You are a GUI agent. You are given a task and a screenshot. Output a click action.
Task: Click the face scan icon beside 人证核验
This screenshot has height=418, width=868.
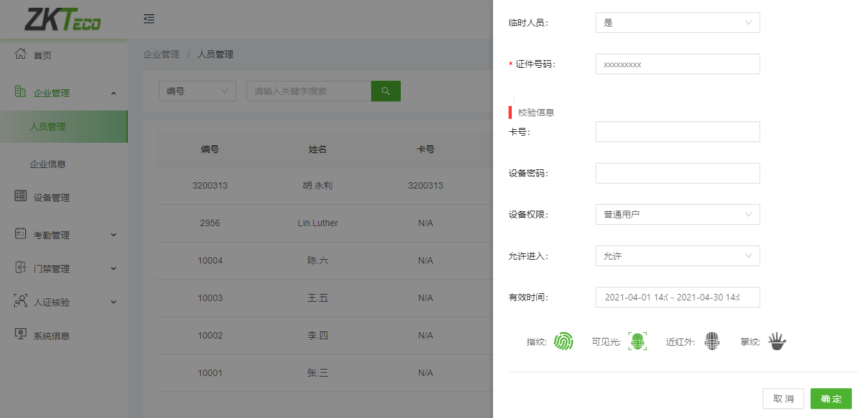[x=21, y=301]
